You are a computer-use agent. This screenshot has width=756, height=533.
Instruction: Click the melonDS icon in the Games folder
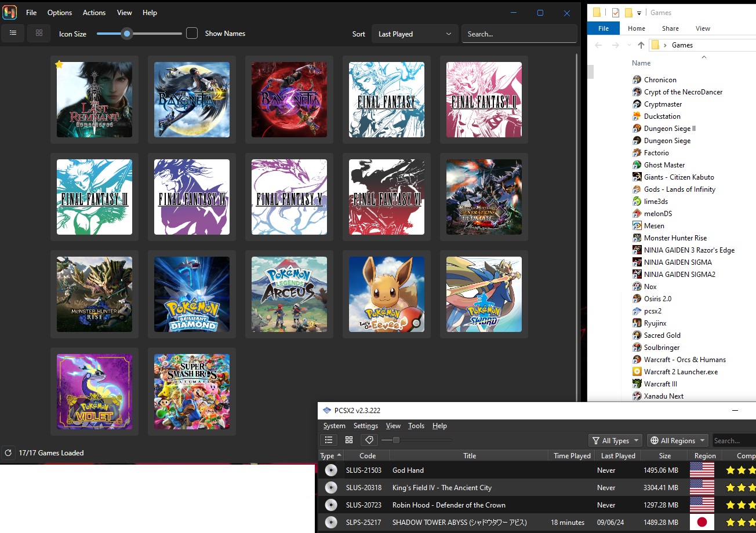tap(637, 214)
